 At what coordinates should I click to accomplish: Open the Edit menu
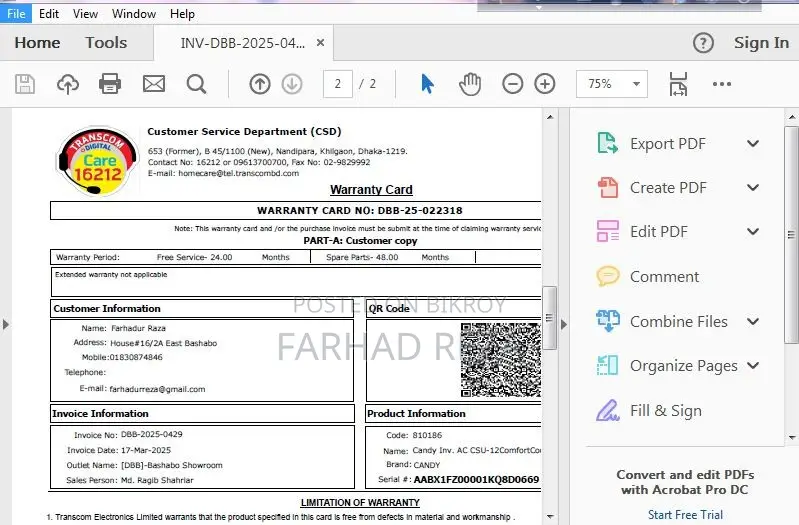pos(49,14)
